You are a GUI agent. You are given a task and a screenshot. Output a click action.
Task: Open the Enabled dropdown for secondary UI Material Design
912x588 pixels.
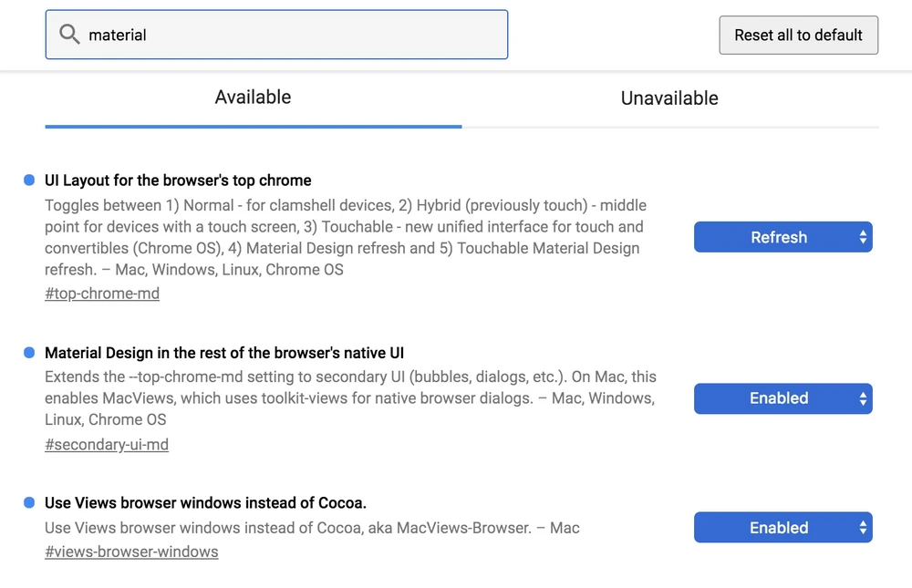click(782, 398)
